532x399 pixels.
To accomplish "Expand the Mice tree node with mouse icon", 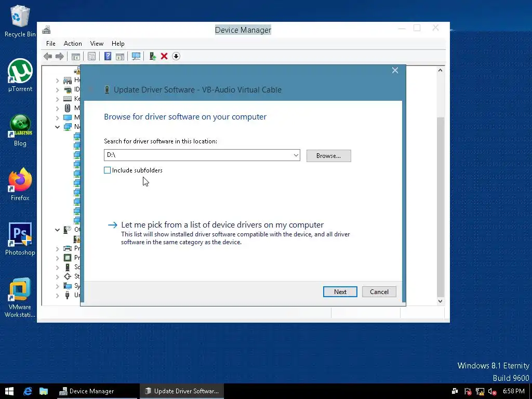I will point(57,109).
